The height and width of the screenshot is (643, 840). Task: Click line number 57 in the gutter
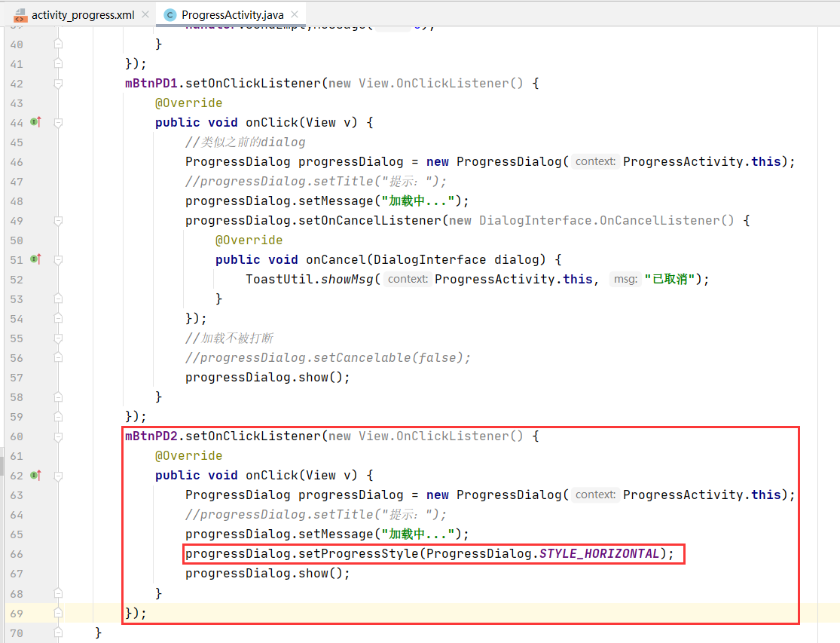click(x=17, y=378)
